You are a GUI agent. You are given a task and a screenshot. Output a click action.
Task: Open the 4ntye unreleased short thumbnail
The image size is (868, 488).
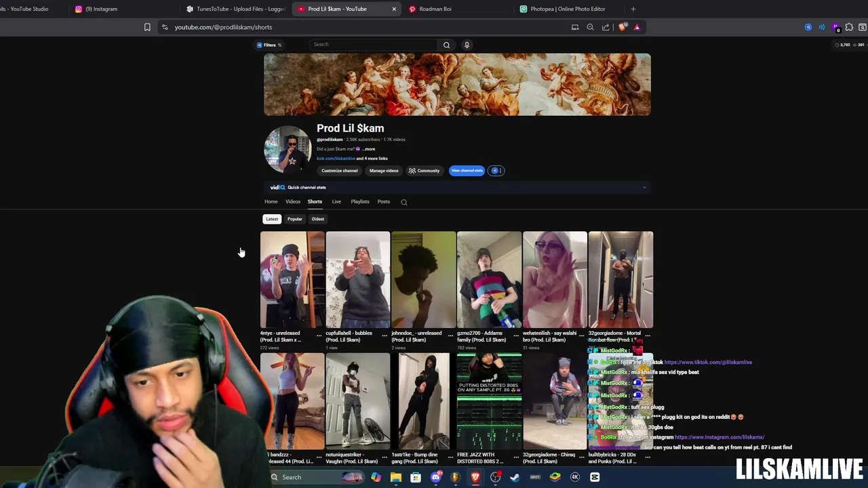[292, 280]
